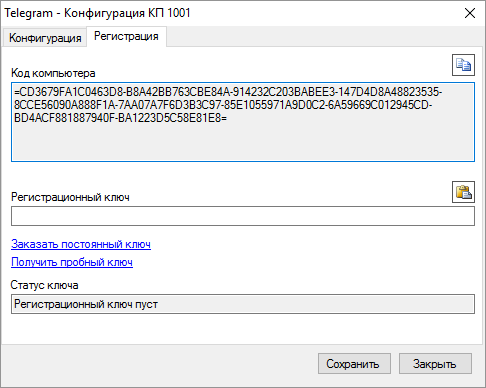The width and height of the screenshot is (486, 388).
Task: Switch to the Конфигурация tab
Action: pos(45,38)
